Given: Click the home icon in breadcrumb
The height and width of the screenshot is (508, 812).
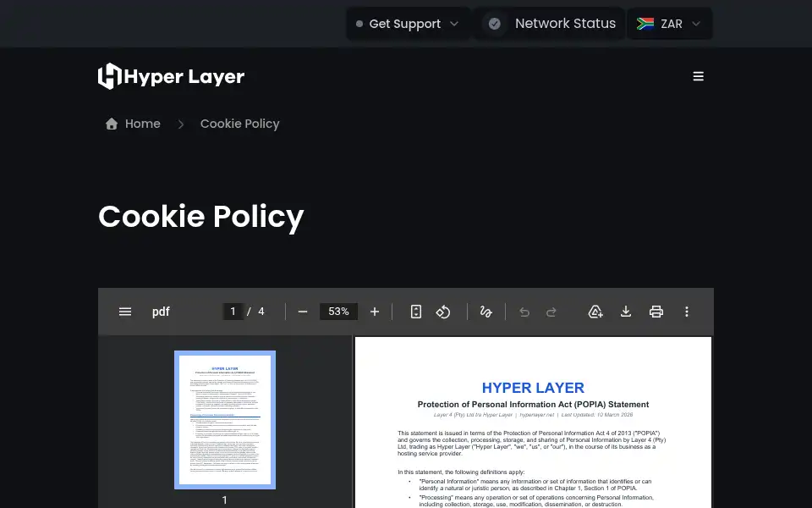Looking at the screenshot, I should coord(112,124).
